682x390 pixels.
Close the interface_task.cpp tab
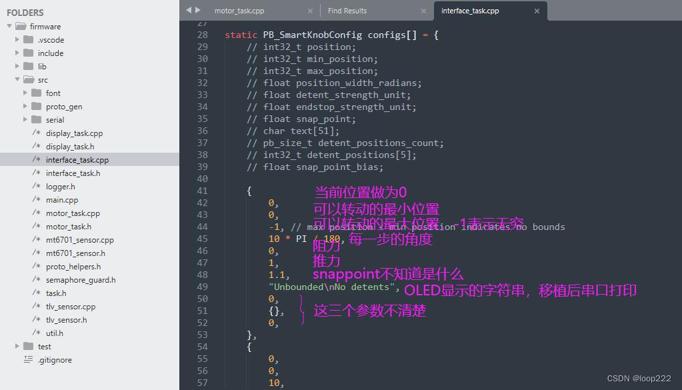537,11
